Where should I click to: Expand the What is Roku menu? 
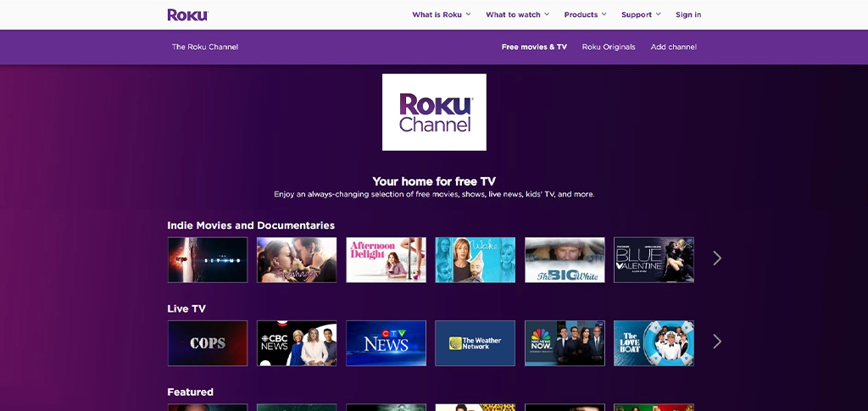point(441,15)
